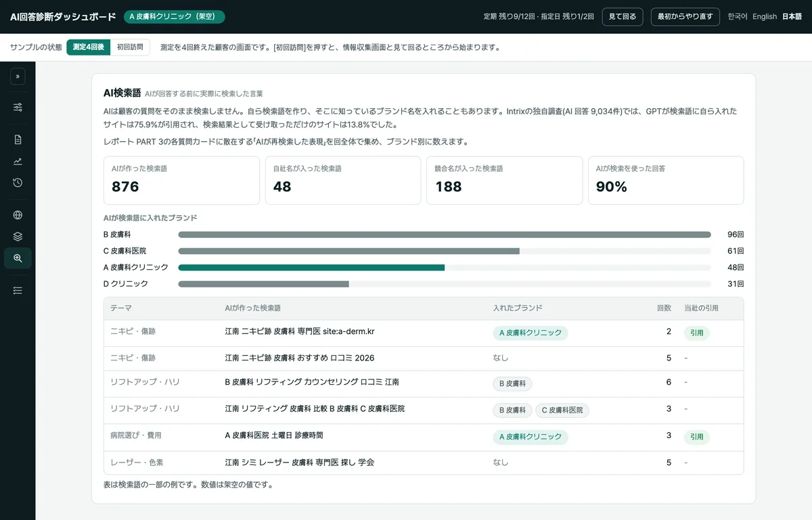Click the 競合名が入った検索語 188 card
The image size is (812, 520).
coord(504,181)
